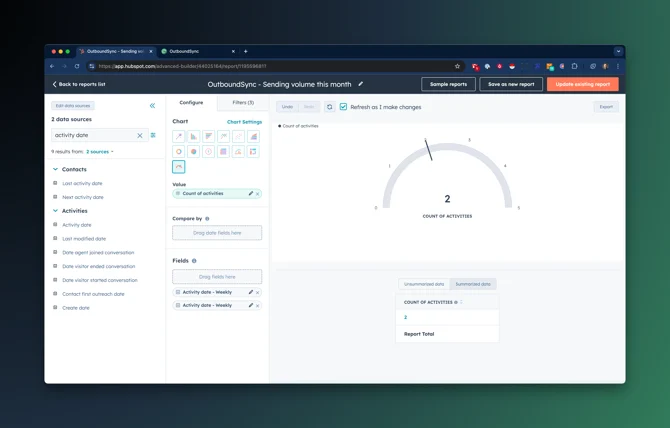Reload the page in browser toolbar
670x428 pixels.
point(77,66)
